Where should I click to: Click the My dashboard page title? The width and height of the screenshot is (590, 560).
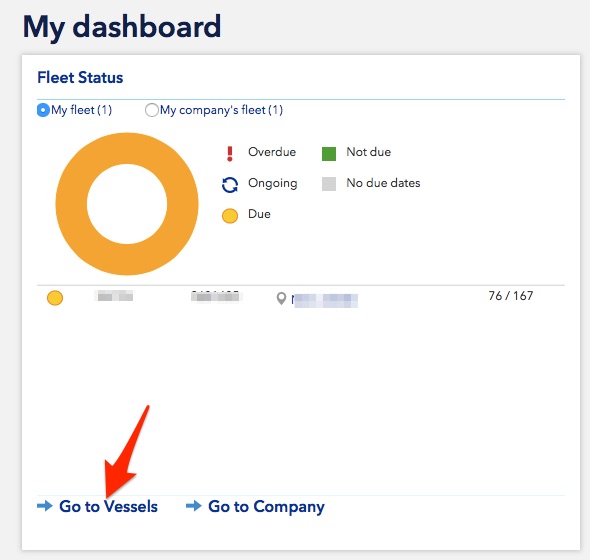[x=122, y=27]
